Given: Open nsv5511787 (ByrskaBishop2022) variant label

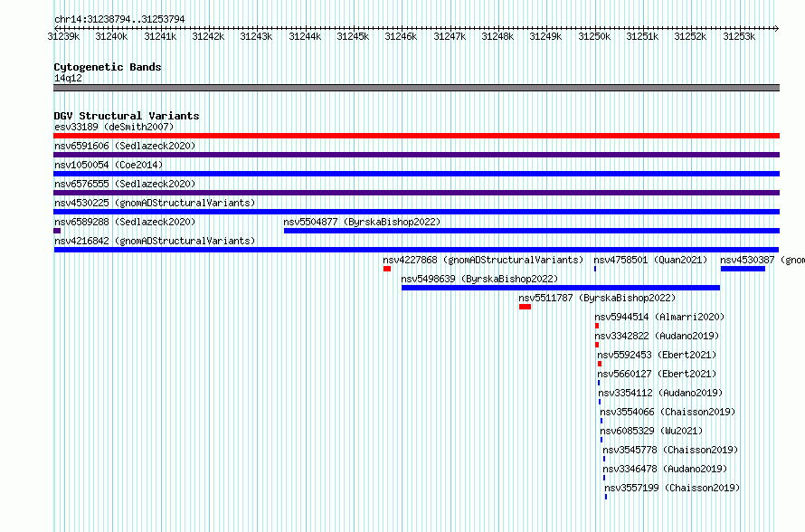Looking at the screenshot, I should pos(597,298).
